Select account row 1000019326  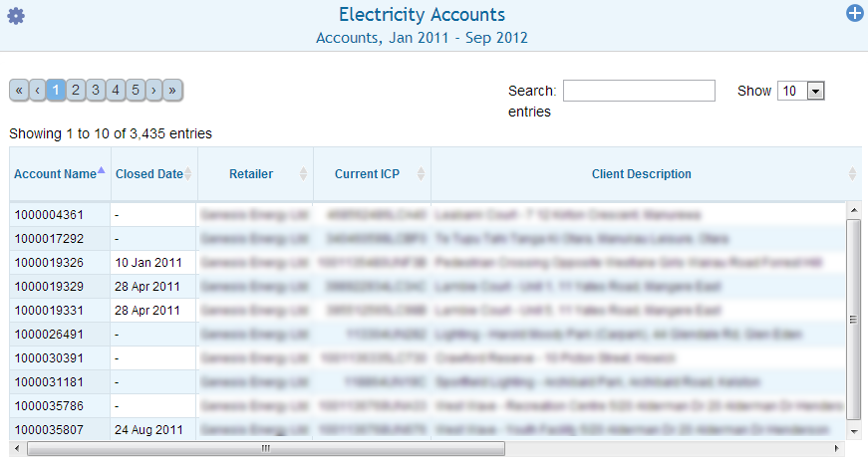[48, 262]
